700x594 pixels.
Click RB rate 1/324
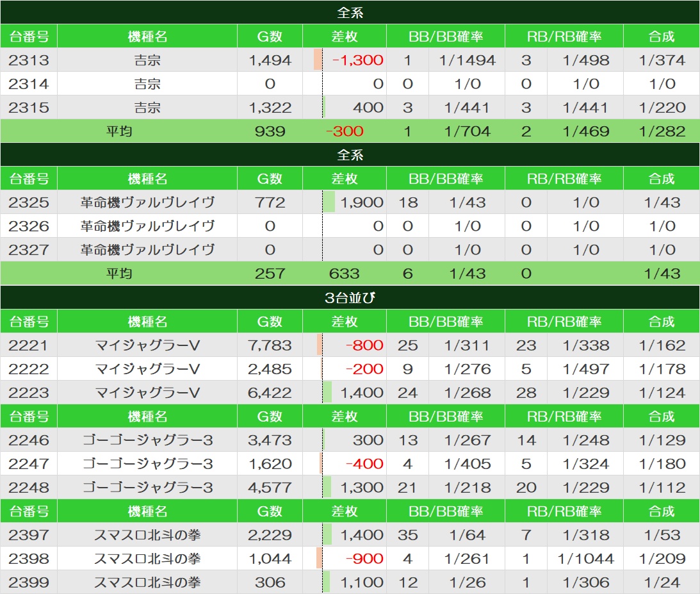pos(586,463)
